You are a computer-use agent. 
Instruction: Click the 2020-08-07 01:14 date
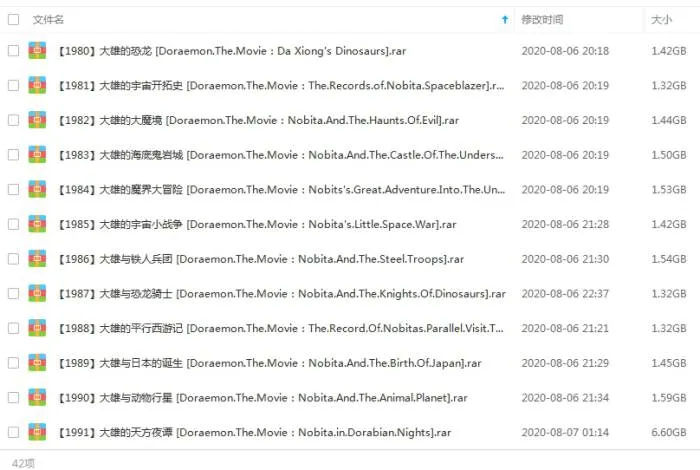[x=565, y=432]
